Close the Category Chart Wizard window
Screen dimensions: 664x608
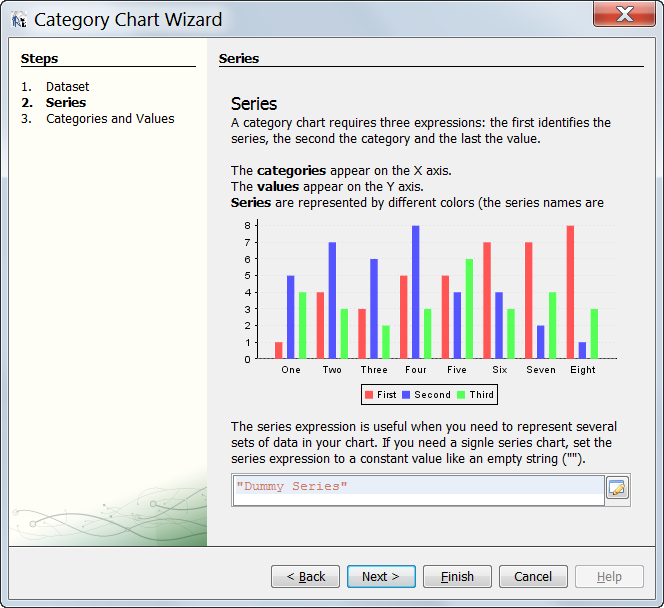(x=625, y=14)
